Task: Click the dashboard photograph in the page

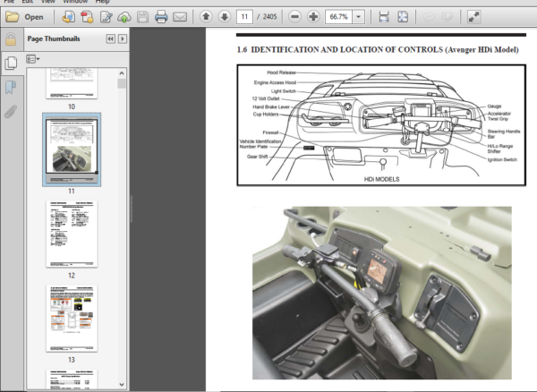Action: click(x=382, y=293)
